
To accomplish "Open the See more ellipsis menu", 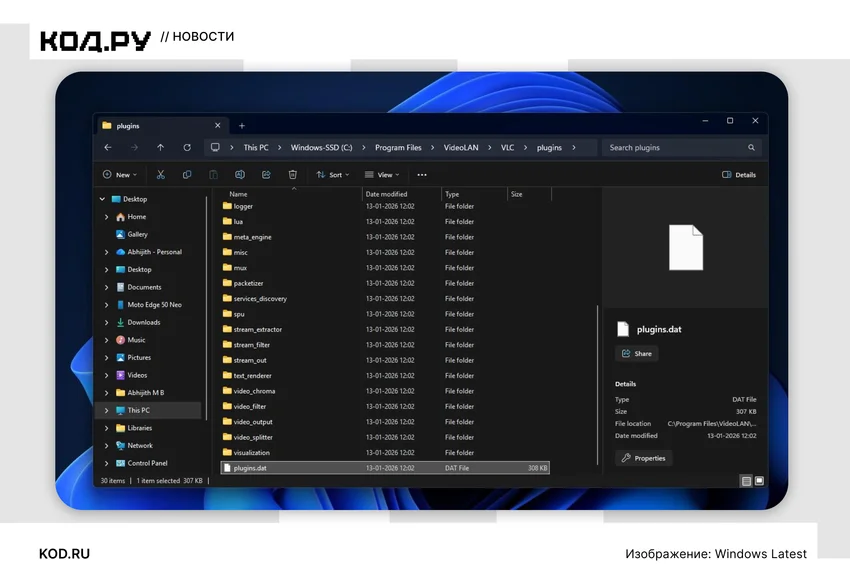I will [422, 175].
